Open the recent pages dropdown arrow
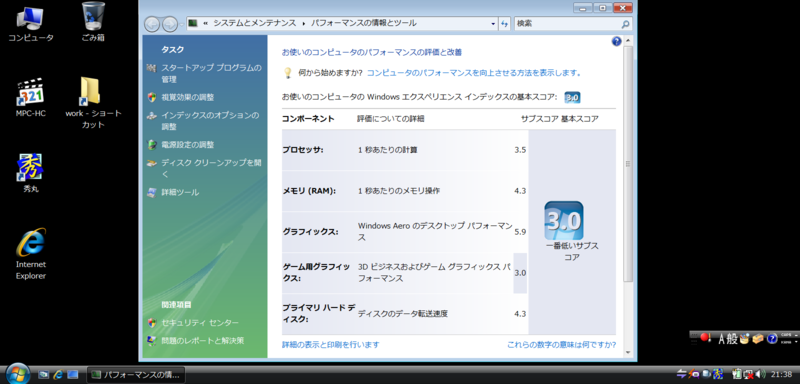The height and width of the screenshot is (384, 800). point(182,24)
